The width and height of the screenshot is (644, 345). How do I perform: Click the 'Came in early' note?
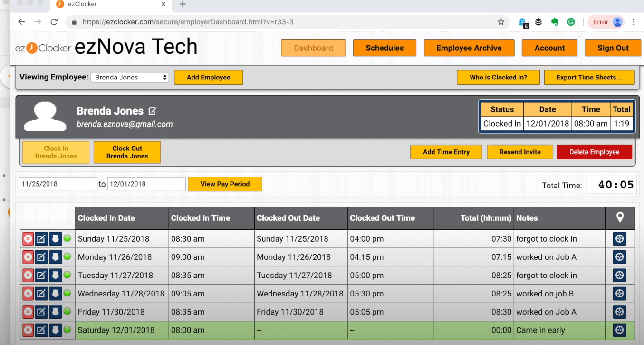coord(540,330)
